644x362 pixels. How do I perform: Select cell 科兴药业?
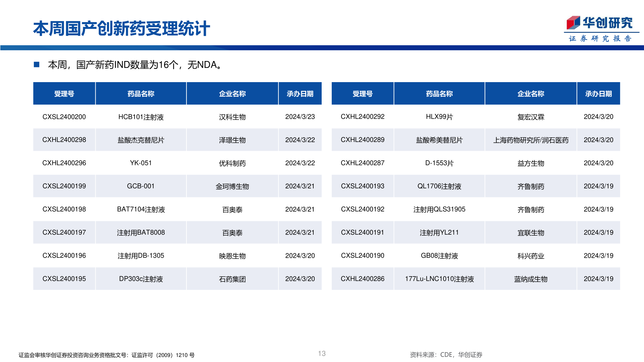(531, 255)
